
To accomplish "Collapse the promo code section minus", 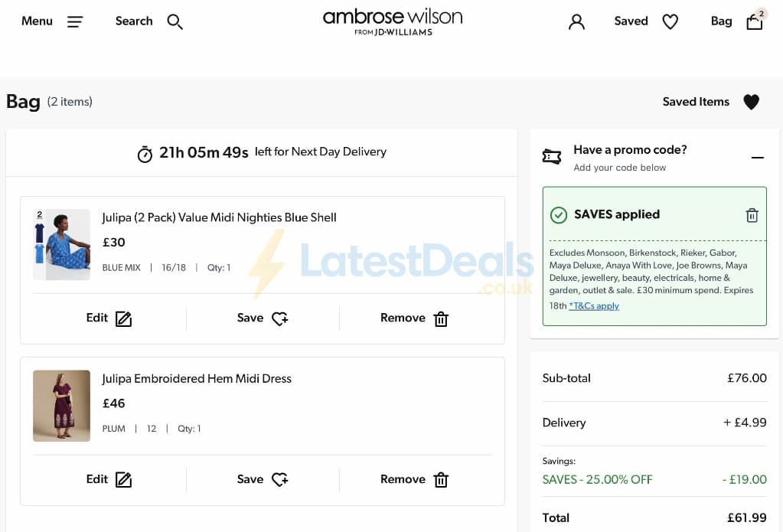I will pos(757,158).
